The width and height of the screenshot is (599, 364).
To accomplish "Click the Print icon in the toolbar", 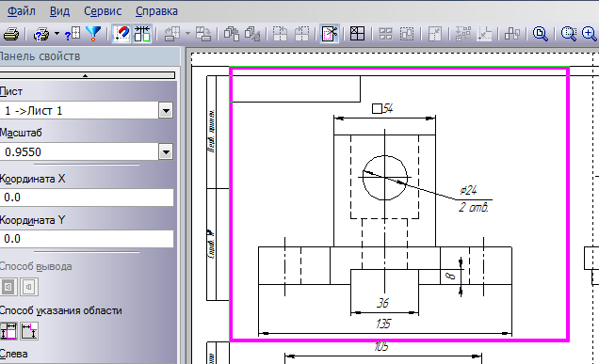I will coord(11,34).
